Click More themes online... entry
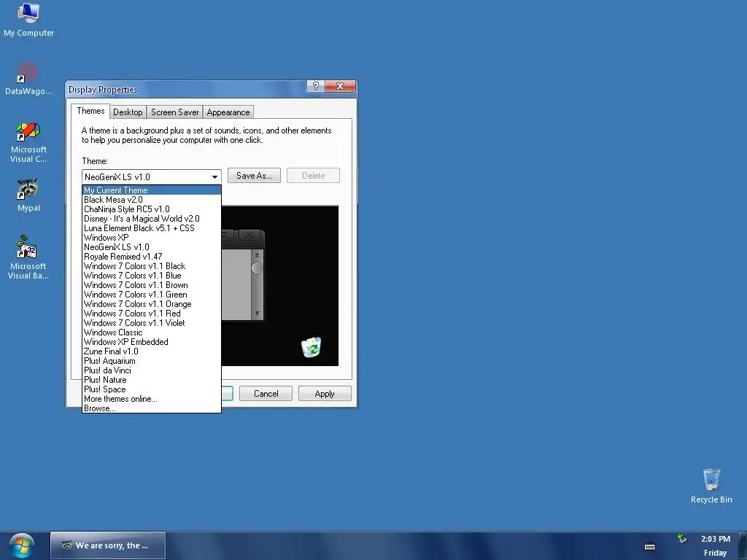Screen dimensions: 747x560 point(152,399)
